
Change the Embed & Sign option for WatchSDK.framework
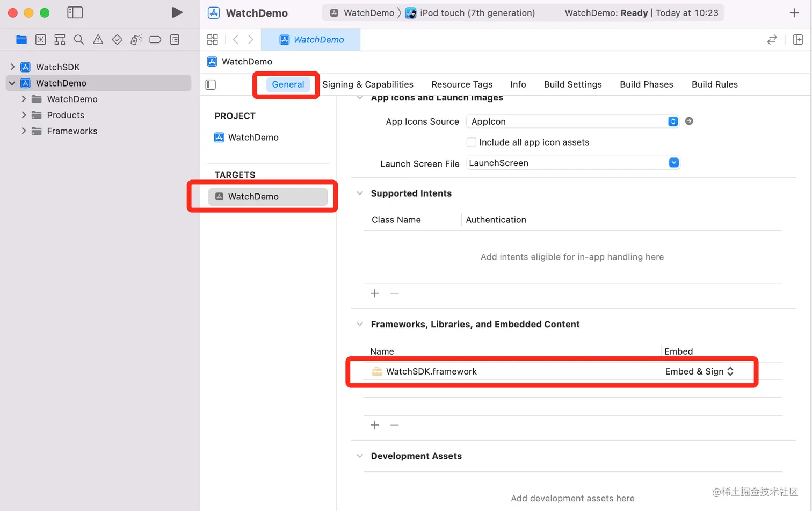699,371
